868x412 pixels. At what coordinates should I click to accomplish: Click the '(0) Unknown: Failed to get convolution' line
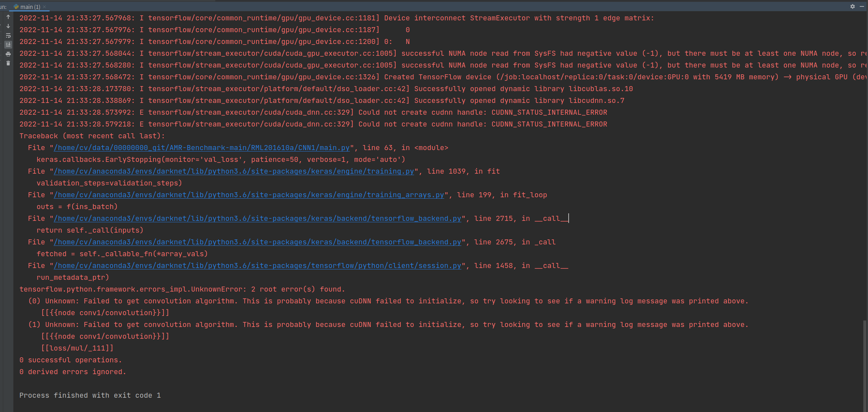(x=388, y=301)
